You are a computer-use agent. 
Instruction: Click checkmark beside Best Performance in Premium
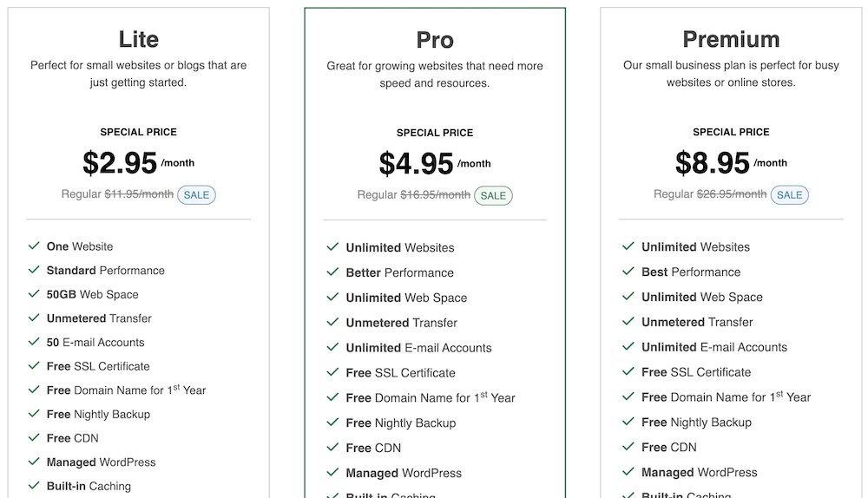[628, 272]
